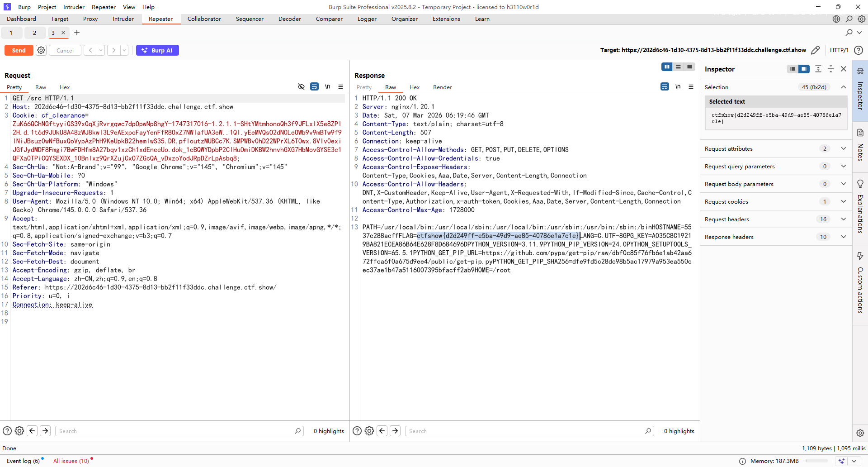Click the edit target pencil icon
The image size is (868, 467).
[x=815, y=50]
